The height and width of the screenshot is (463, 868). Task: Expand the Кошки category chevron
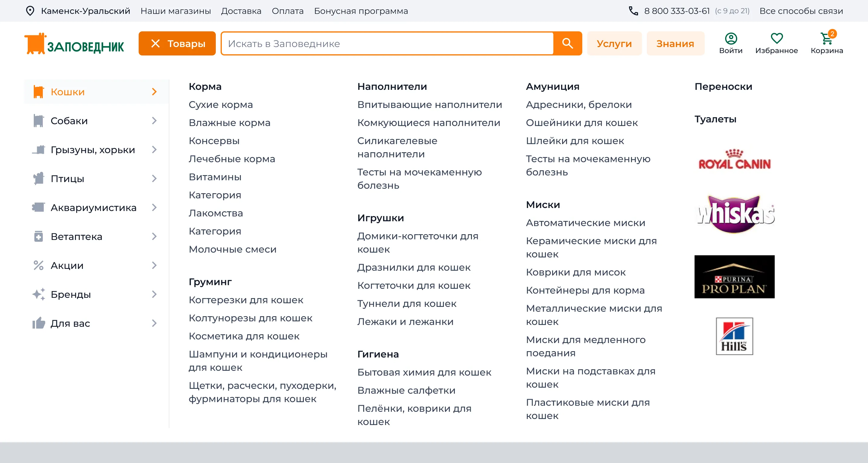point(154,92)
